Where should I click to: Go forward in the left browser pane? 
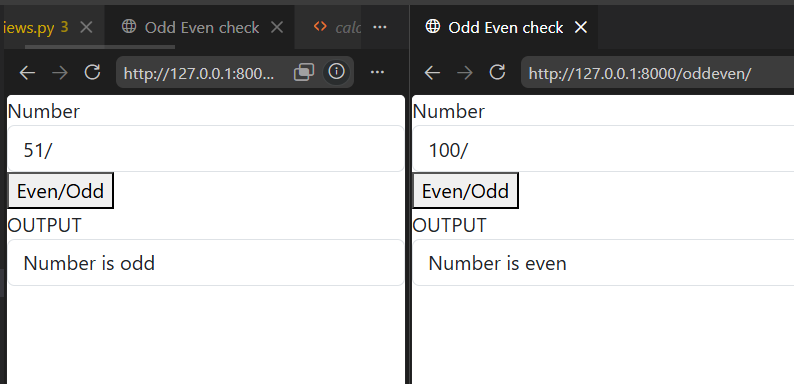60,73
